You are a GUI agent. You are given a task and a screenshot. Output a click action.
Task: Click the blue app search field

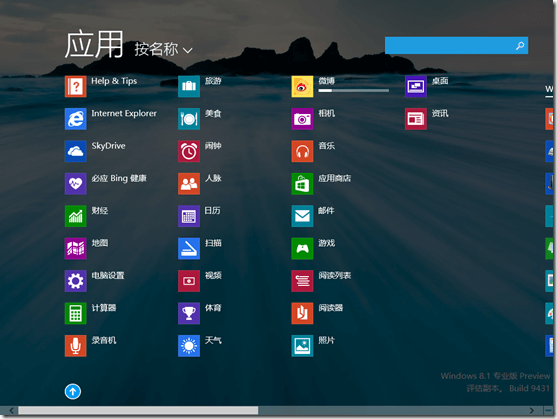tap(456, 45)
